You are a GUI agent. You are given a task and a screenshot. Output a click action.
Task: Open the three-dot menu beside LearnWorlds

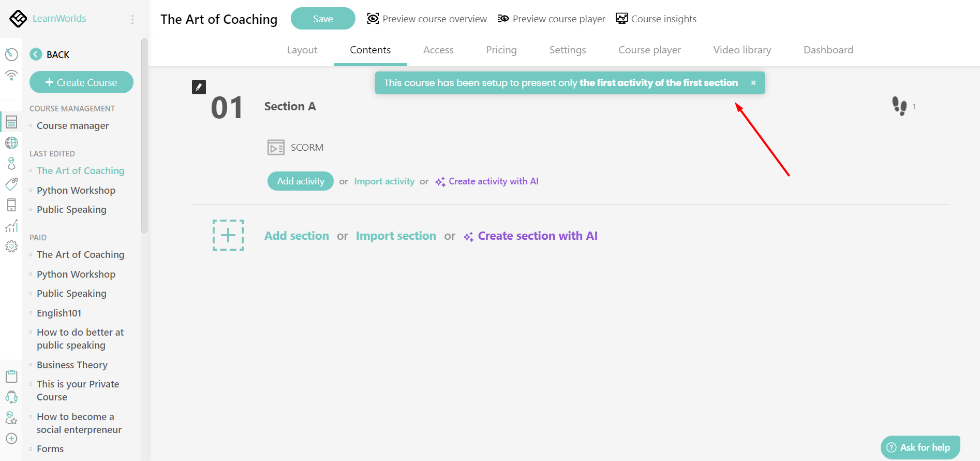132,19
